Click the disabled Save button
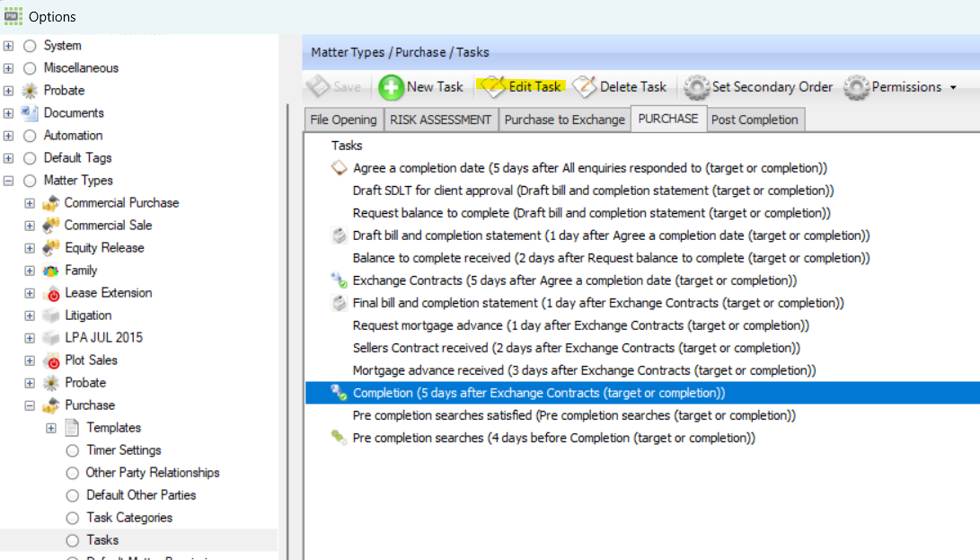This screenshot has height=560, width=980. tap(334, 87)
